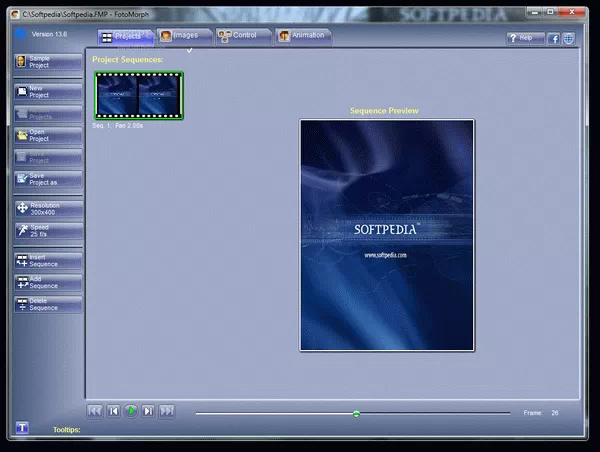Viewport: 600px width, 452px height.
Task: Open the Facebook page icon
Action: [x=553, y=39]
